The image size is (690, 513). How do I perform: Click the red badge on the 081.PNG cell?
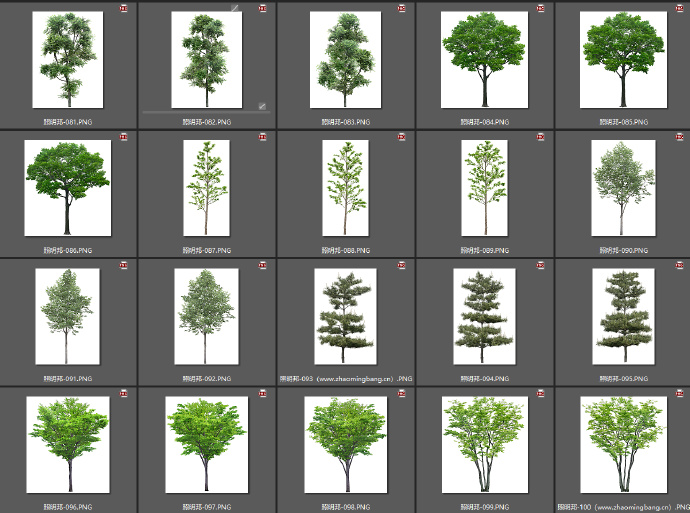click(124, 8)
